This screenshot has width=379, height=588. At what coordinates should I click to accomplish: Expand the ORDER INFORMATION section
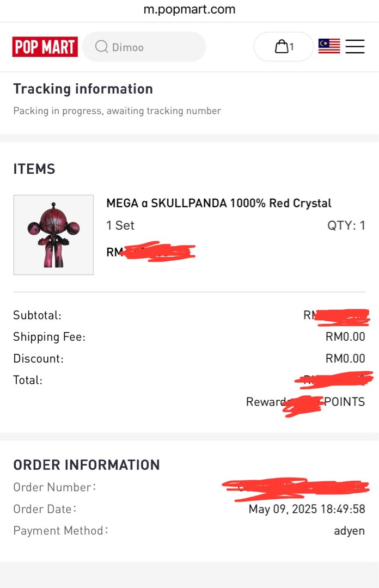(87, 465)
